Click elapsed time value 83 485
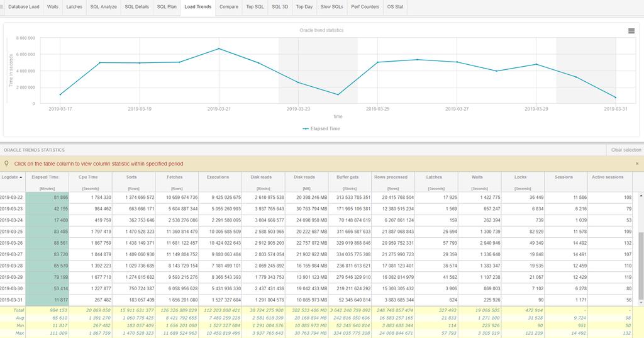 [61, 232]
